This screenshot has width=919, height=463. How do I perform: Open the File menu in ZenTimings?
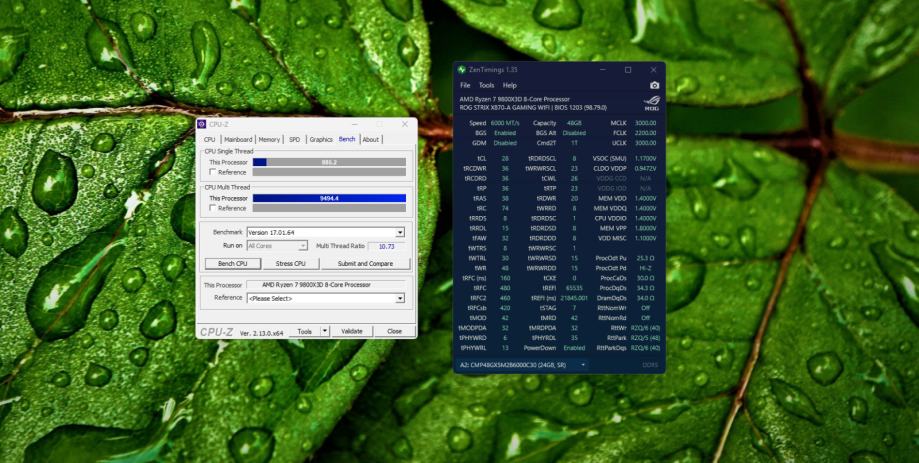[465, 86]
